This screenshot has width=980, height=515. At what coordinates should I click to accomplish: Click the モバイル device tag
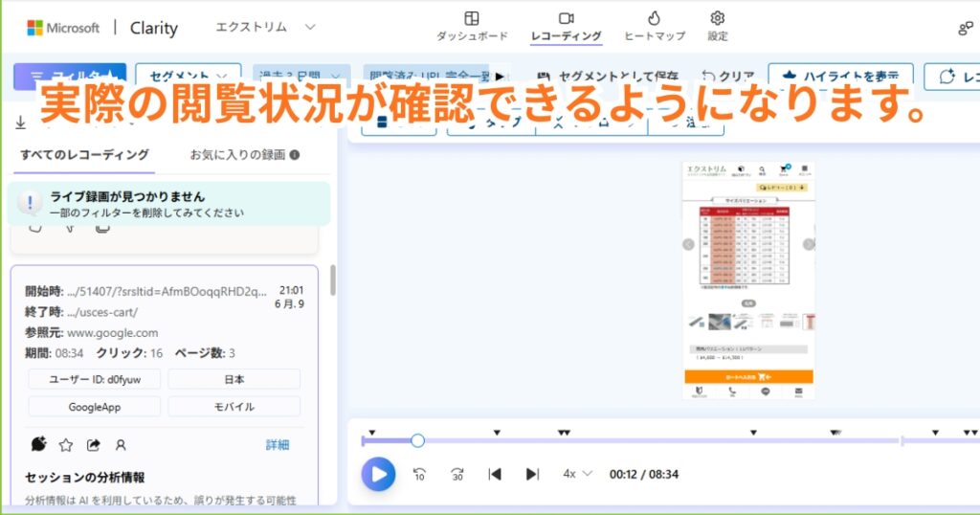[x=234, y=407]
